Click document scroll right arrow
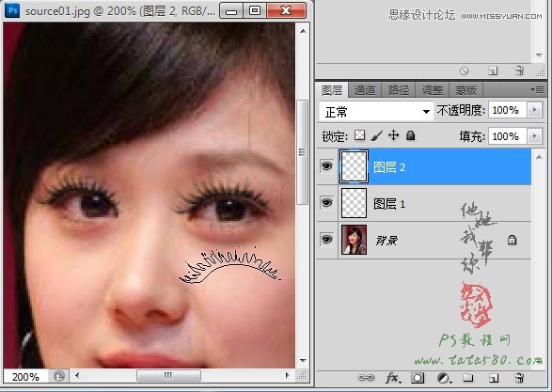The width and height of the screenshot is (552, 392). click(288, 375)
